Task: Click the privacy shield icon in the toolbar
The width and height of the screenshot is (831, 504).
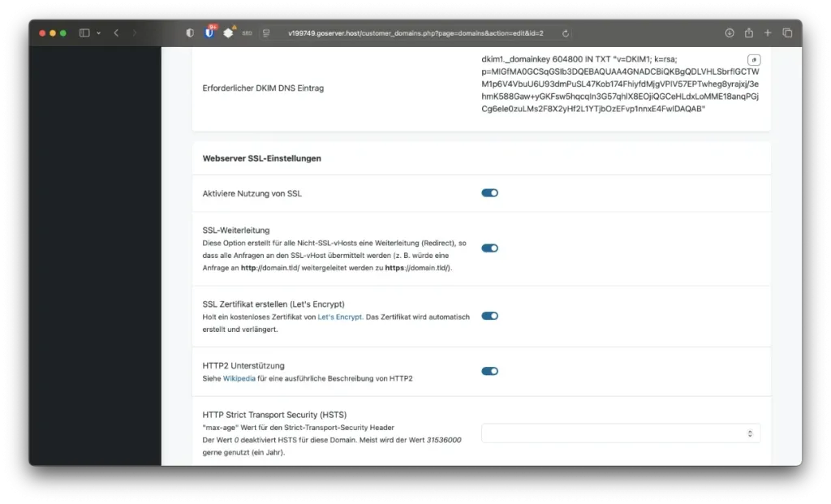Action: point(189,33)
